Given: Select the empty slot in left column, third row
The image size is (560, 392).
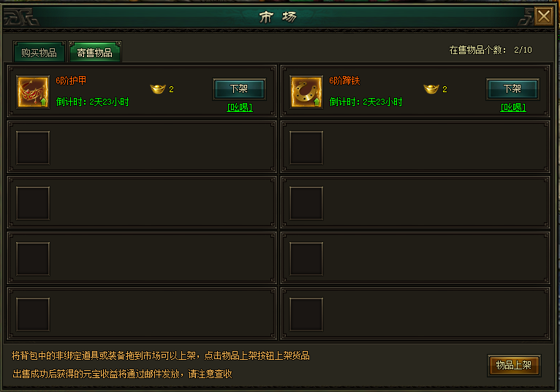Looking at the screenshot, I should pyautogui.click(x=33, y=203).
